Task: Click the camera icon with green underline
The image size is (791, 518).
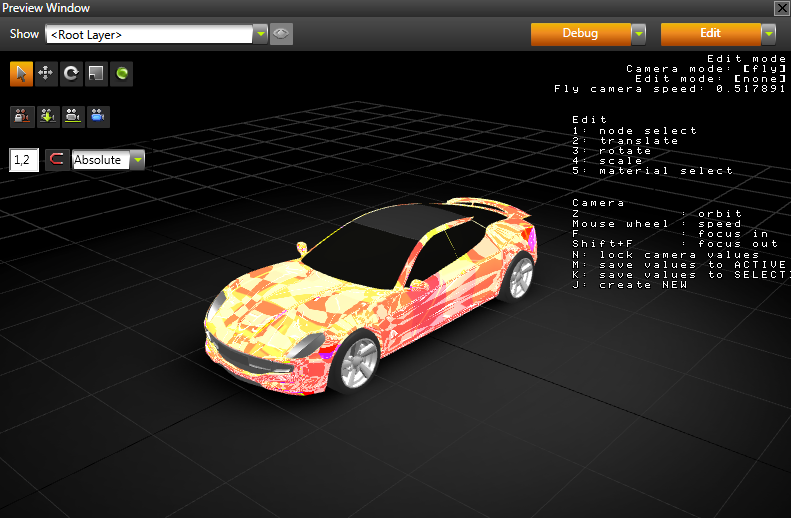Action: [72, 116]
